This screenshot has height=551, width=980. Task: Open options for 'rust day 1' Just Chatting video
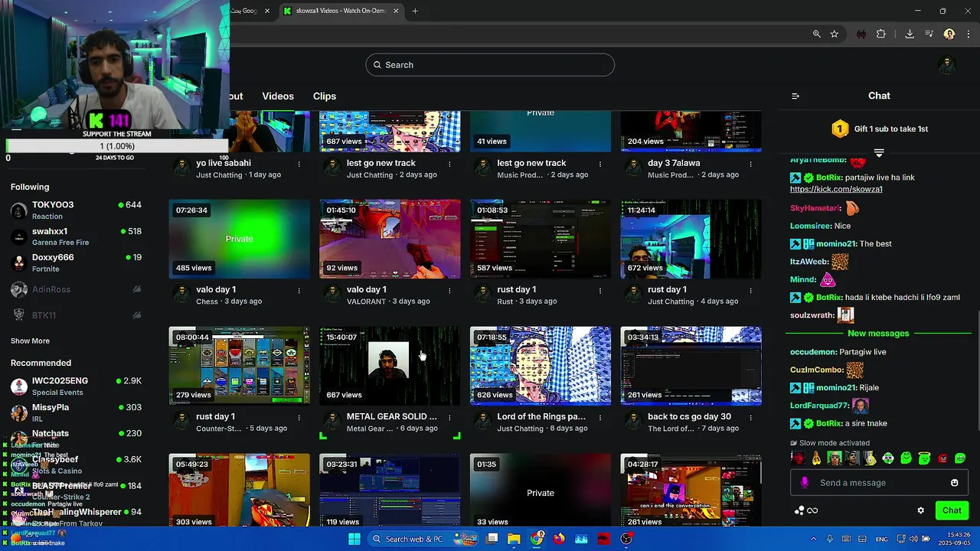click(750, 291)
